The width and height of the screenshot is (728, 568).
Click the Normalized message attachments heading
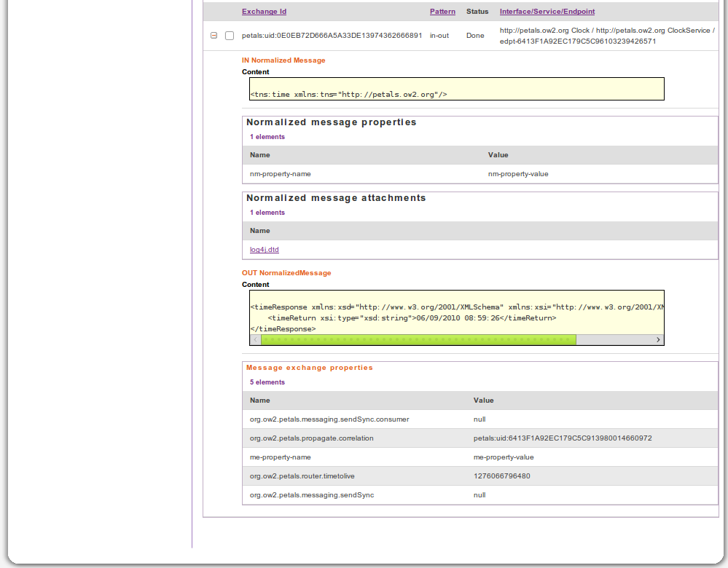(x=336, y=198)
